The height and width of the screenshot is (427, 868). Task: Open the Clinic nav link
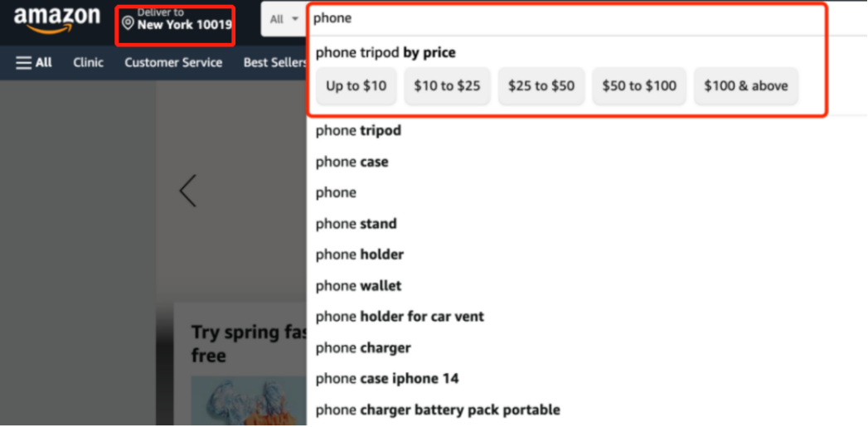point(88,62)
